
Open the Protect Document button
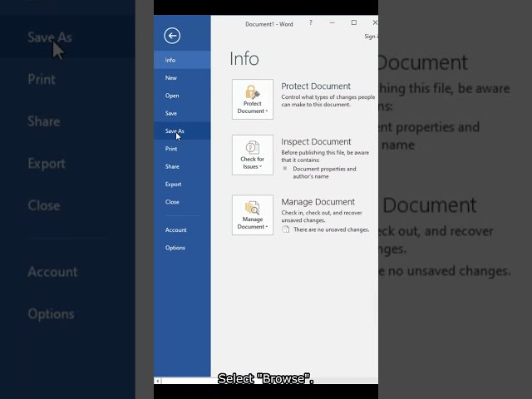click(253, 99)
